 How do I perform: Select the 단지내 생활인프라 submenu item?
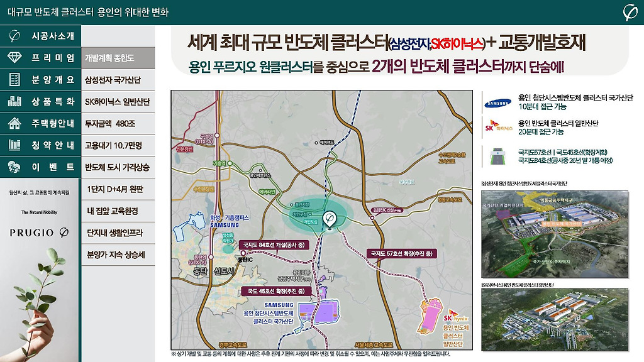[x=118, y=233]
